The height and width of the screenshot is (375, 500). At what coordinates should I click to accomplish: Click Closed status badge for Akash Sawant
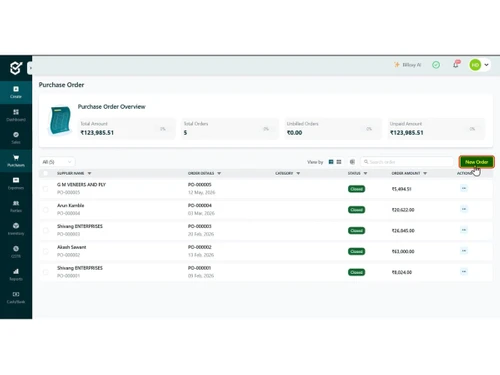coord(356,251)
